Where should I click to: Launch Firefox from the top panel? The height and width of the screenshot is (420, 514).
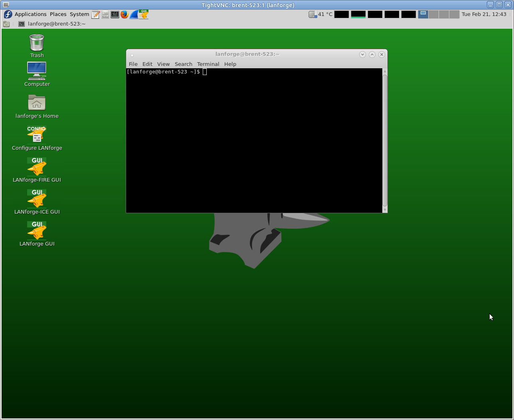point(124,14)
